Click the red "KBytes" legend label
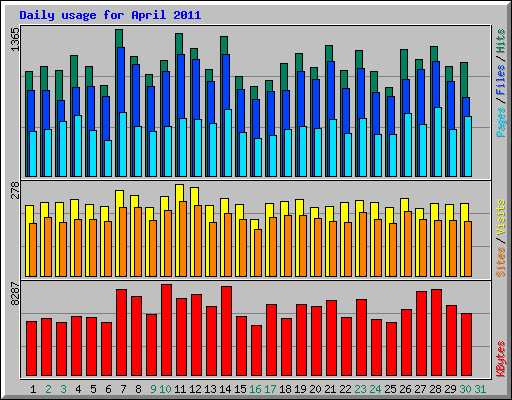The height and width of the screenshot is (400, 512). 500,359
